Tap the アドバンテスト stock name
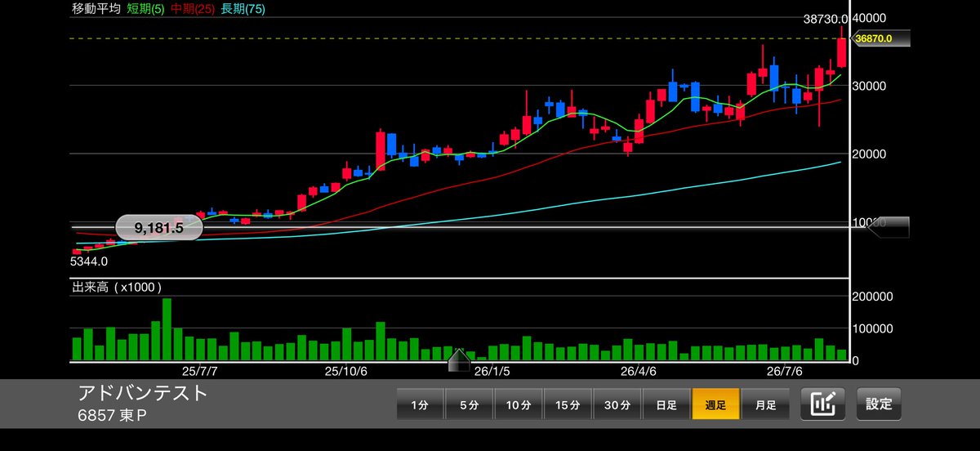Image resolution: width=980 pixels, height=451 pixels. click(144, 393)
